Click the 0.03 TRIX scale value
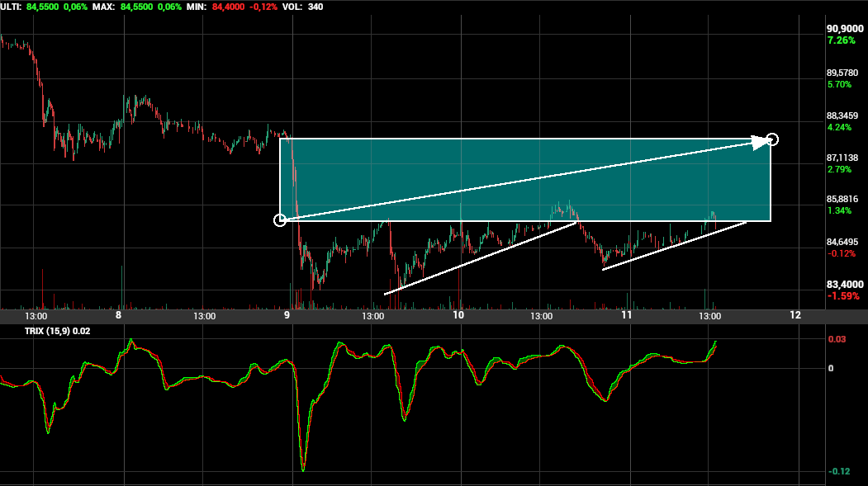The width and height of the screenshot is (868, 486). click(x=837, y=339)
